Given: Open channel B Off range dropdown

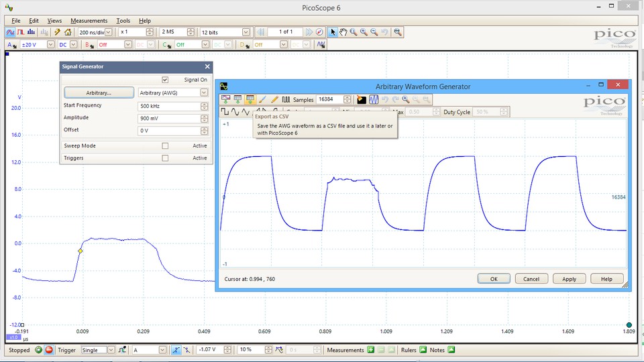Looking at the screenshot, I should point(128,44).
